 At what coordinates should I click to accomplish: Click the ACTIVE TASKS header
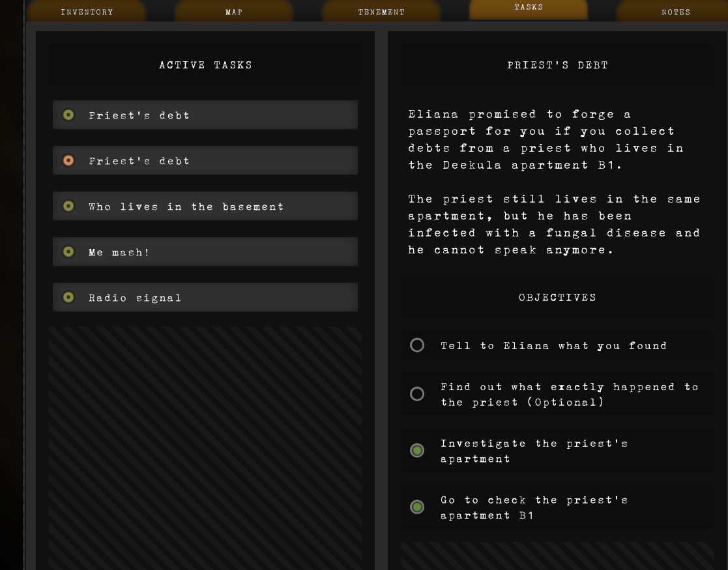205,64
